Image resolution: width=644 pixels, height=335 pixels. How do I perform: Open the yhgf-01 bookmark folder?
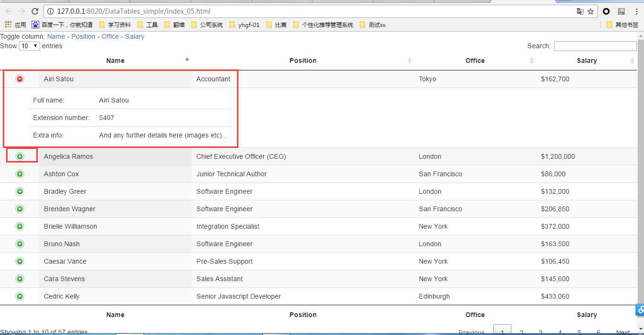click(244, 25)
